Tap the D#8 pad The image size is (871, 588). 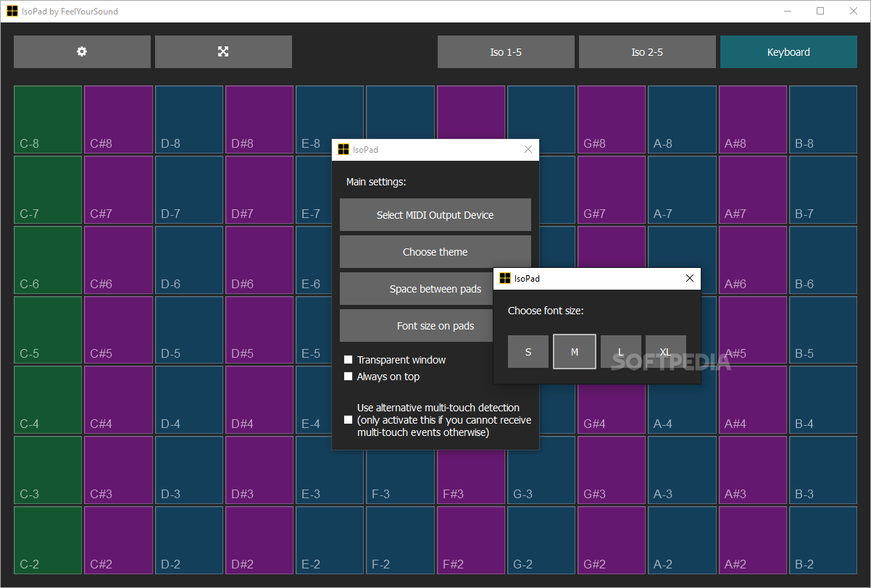[259, 119]
